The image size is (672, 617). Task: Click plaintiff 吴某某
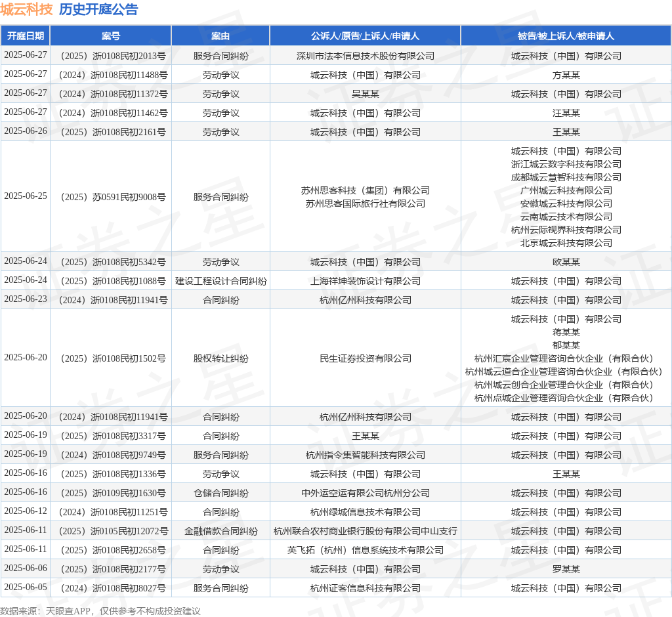pos(365,94)
